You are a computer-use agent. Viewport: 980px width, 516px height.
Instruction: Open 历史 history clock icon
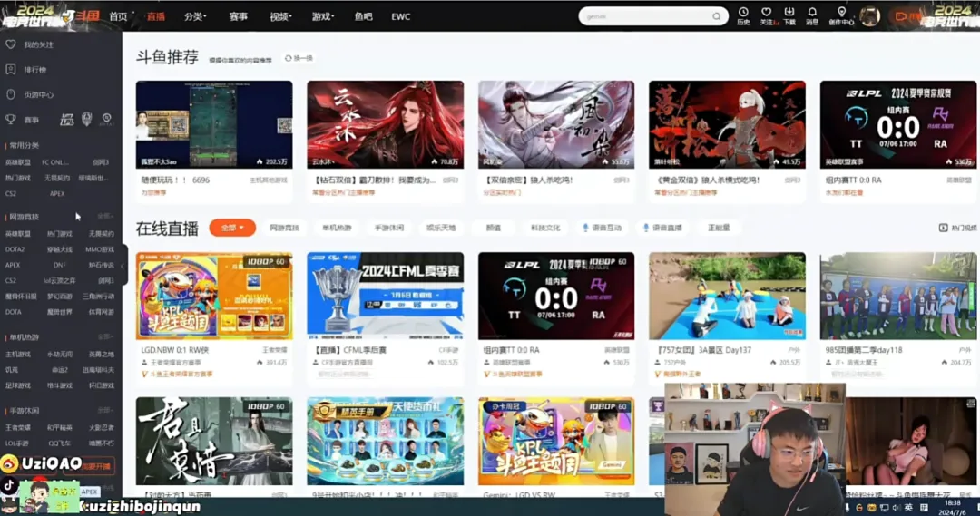pos(743,12)
